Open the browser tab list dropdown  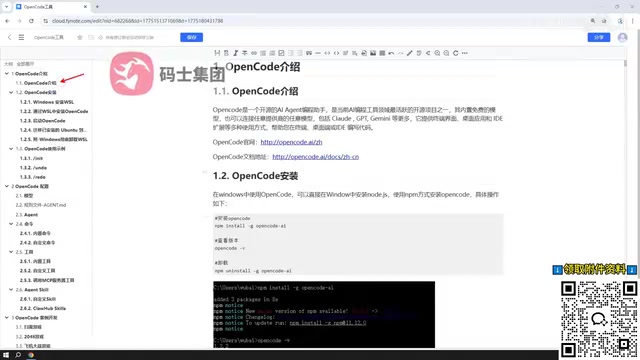7,7
